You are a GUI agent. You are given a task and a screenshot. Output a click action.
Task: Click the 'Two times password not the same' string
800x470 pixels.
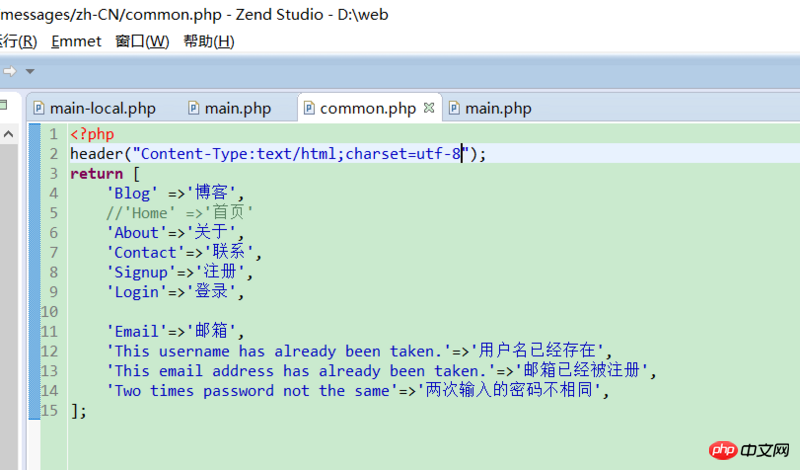pyautogui.click(x=252, y=391)
